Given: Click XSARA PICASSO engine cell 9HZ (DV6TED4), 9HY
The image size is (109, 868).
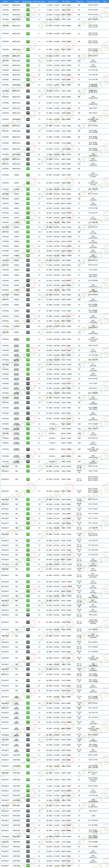Looking at the screenshot, I should pos(93,449).
